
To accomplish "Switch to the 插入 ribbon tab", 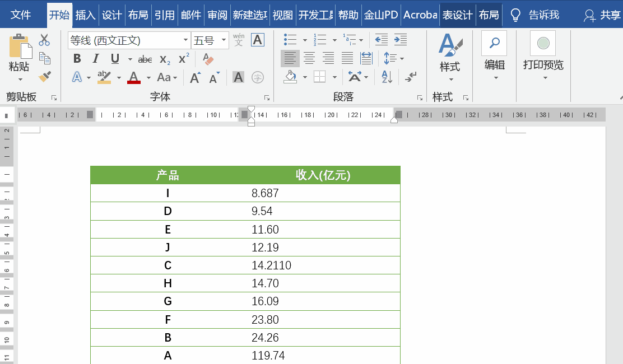I will click(85, 15).
